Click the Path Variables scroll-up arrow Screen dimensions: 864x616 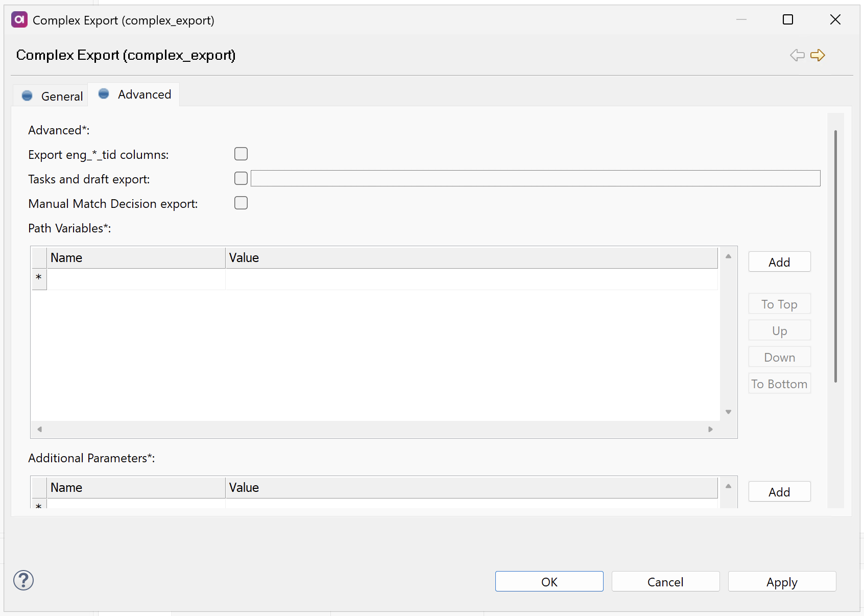pyautogui.click(x=728, y=255)
